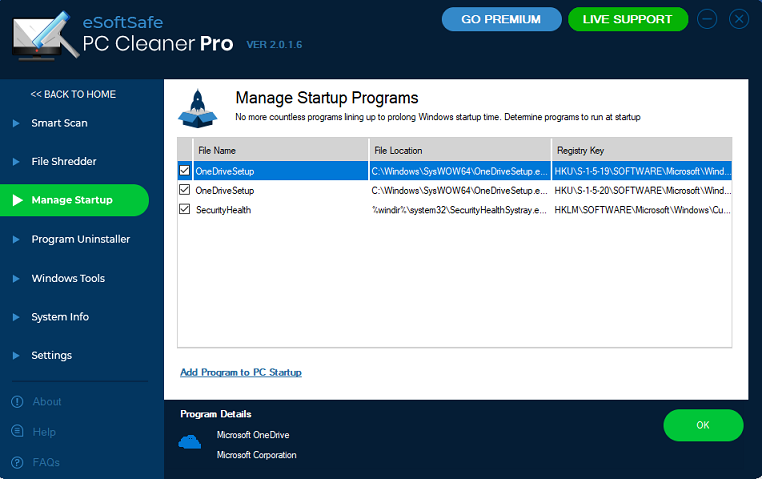Click the arrow icon beside Settings
The height and width of the screenshot is (479, 762).
pyautogui.click(x=16, y=356)
